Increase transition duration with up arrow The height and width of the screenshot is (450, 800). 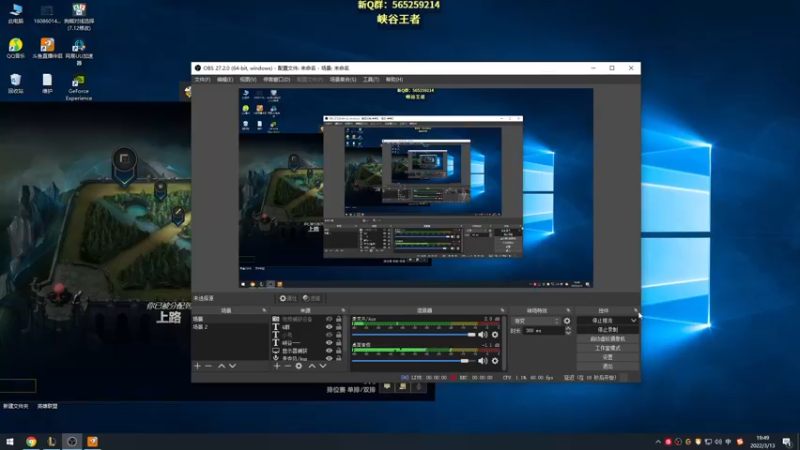tap(568, 329)
